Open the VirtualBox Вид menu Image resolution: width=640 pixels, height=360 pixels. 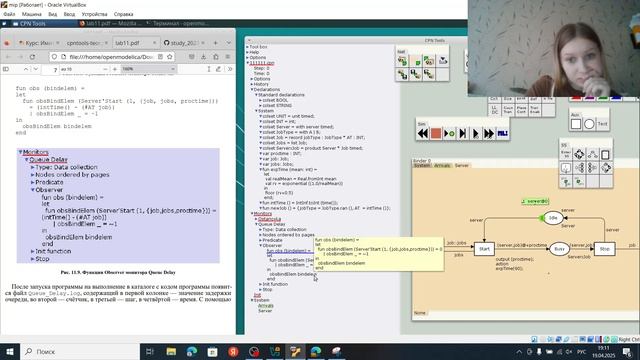[x=53, y=14]
